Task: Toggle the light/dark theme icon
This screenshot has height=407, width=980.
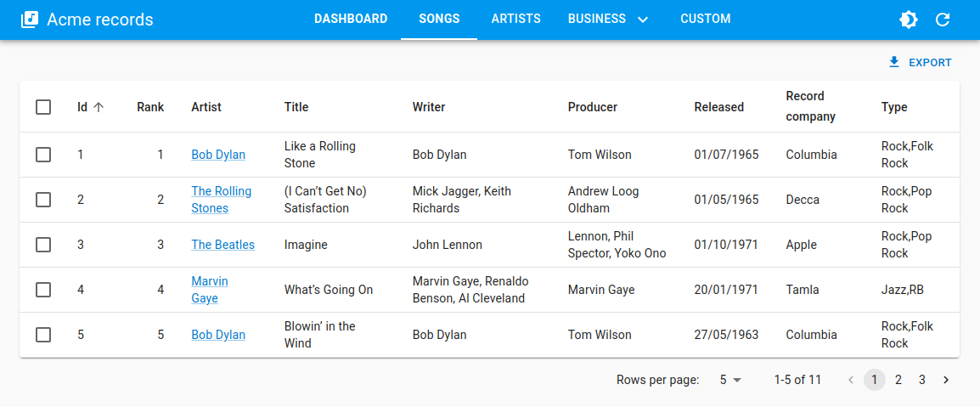Action: 909,20
